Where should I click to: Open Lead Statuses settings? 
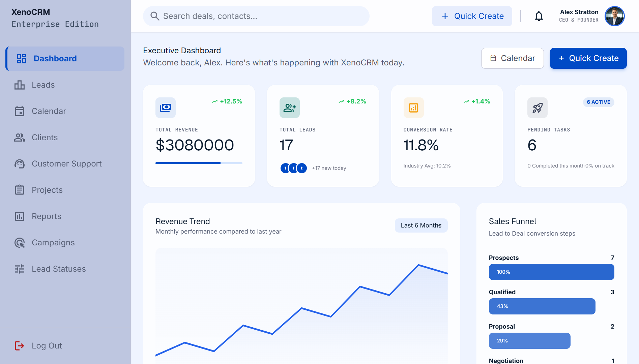(x=65, y=269)
